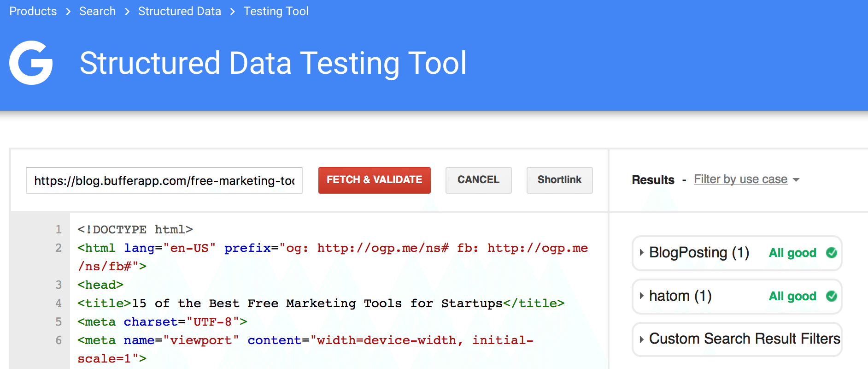
Task: Click the html lang code line
Action: pos(333,257)
